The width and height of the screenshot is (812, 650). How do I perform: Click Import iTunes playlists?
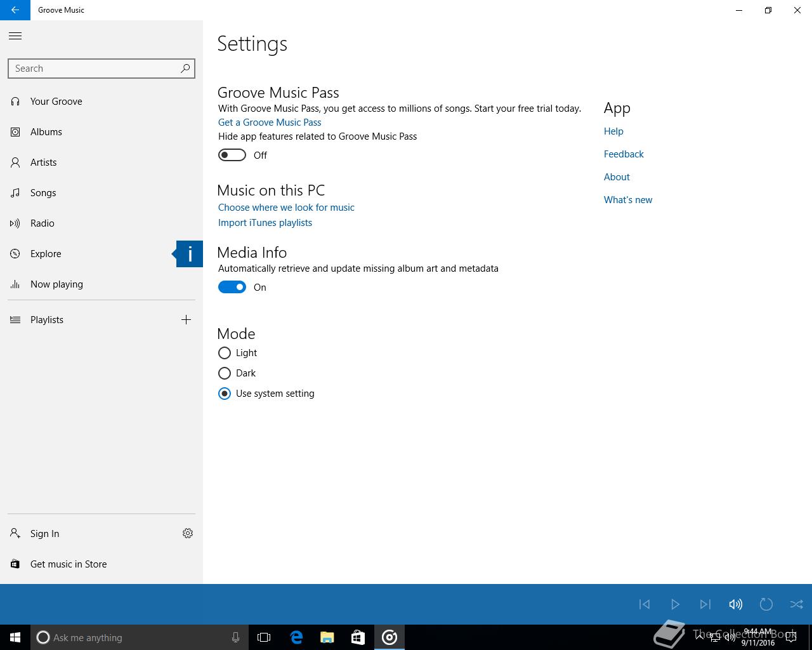click(x=265, y=223)
